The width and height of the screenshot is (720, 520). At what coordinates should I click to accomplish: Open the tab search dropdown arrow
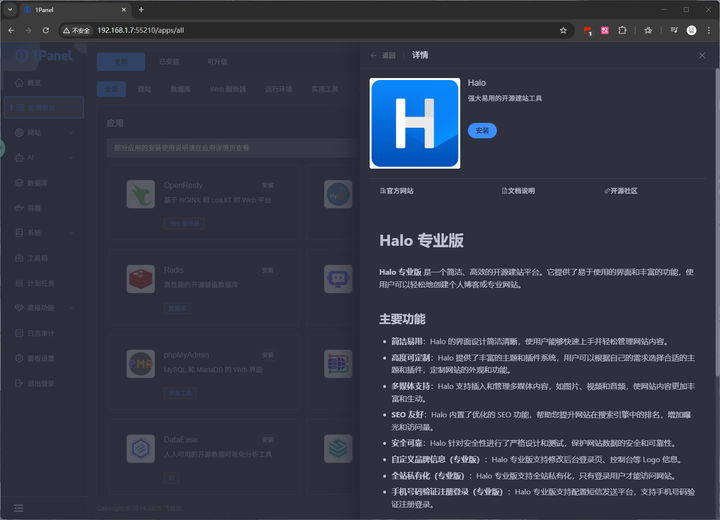click(10, 10)
